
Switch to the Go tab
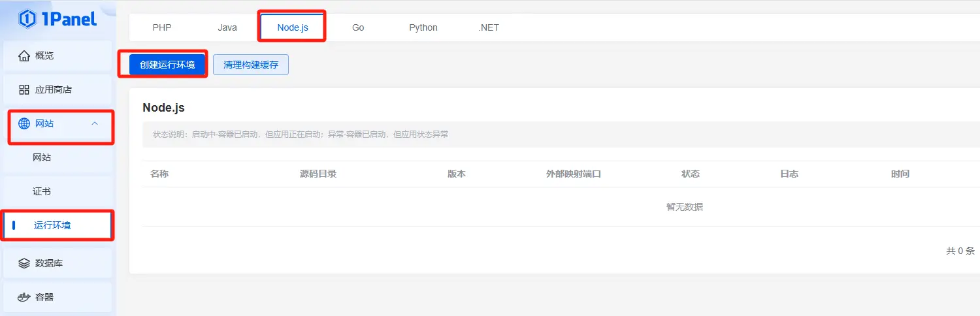pos(358,27)
